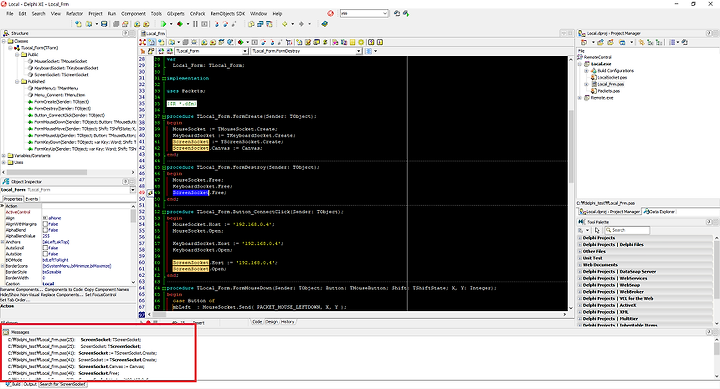Click Run Without Debugging icon
The image size is (720, 389).
tap(180, 24)
